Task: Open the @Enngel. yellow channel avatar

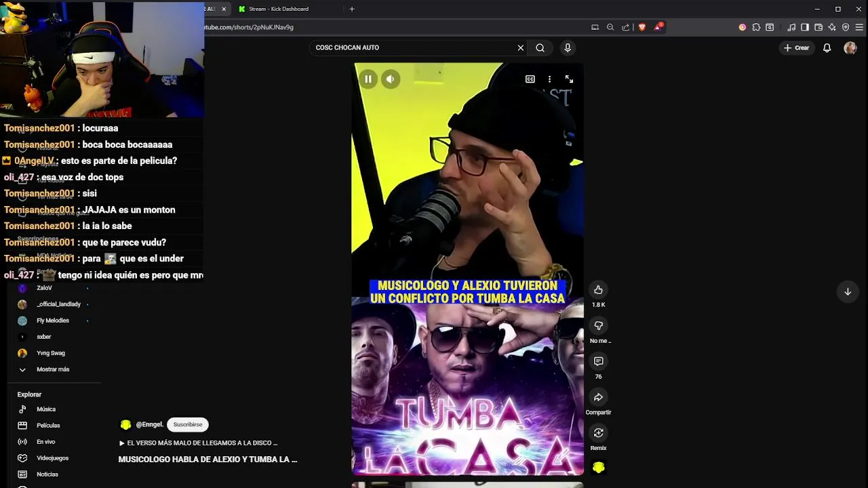Action: click(x=125, y=424)
